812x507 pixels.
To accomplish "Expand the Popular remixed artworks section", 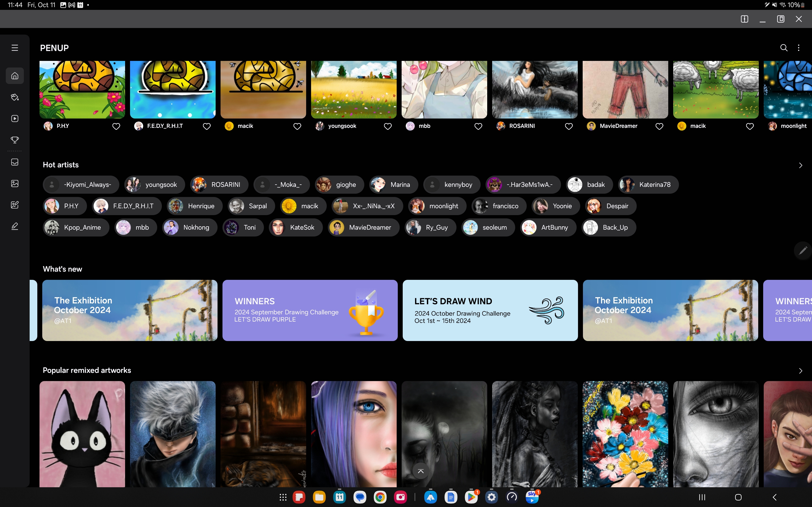I will click(800, 370).
